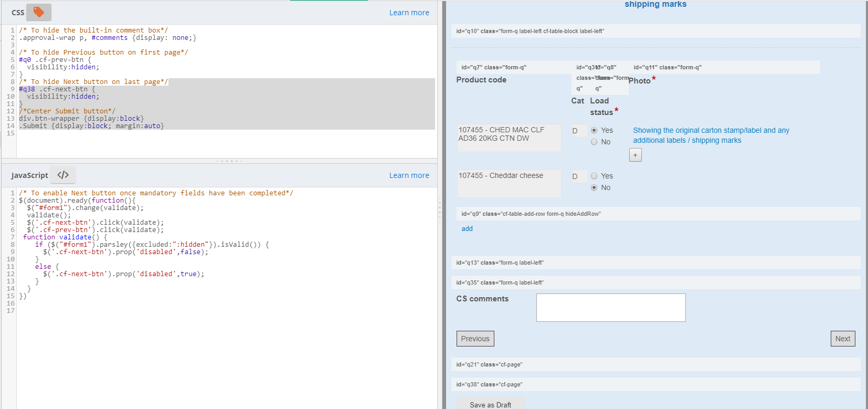Screen dimensions: 868x409
Task: Select No for CHED MAC CLF load status
Action: coord(594,142)
